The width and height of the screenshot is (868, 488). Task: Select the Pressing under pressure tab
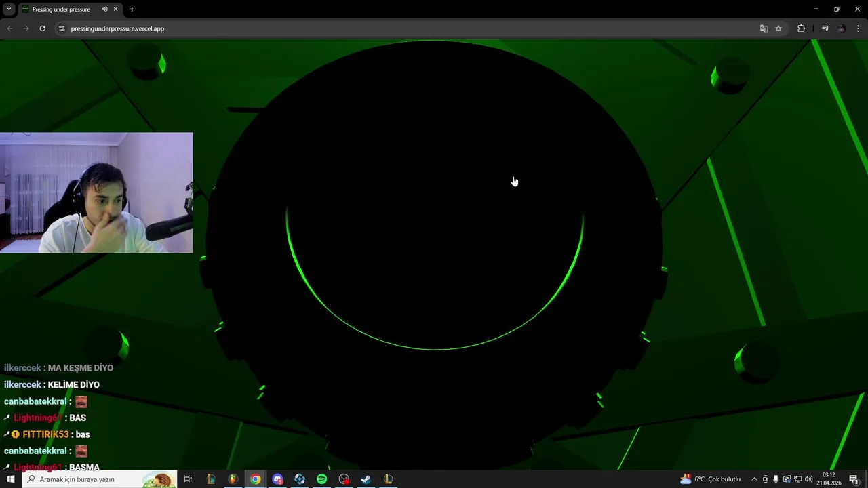[x=61, y=9]
